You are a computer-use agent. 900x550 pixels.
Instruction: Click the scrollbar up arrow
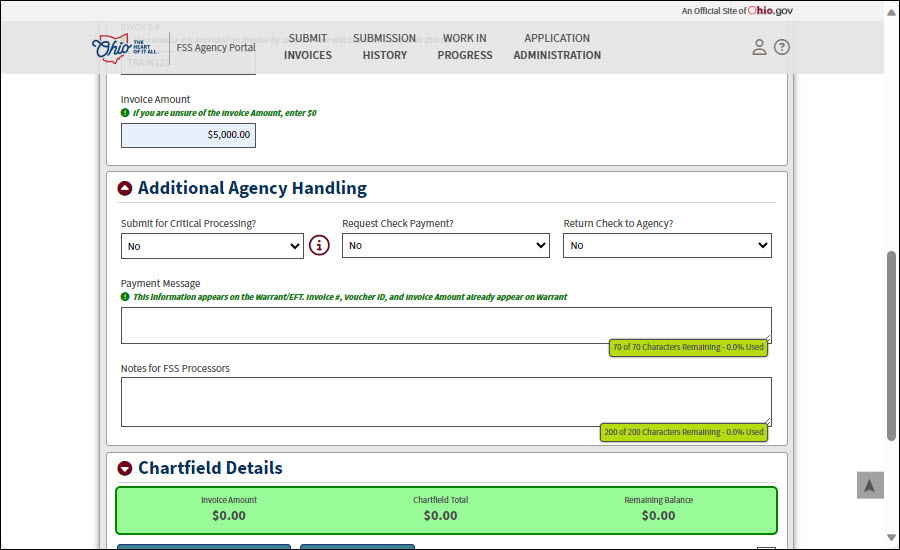pos(891,12)
